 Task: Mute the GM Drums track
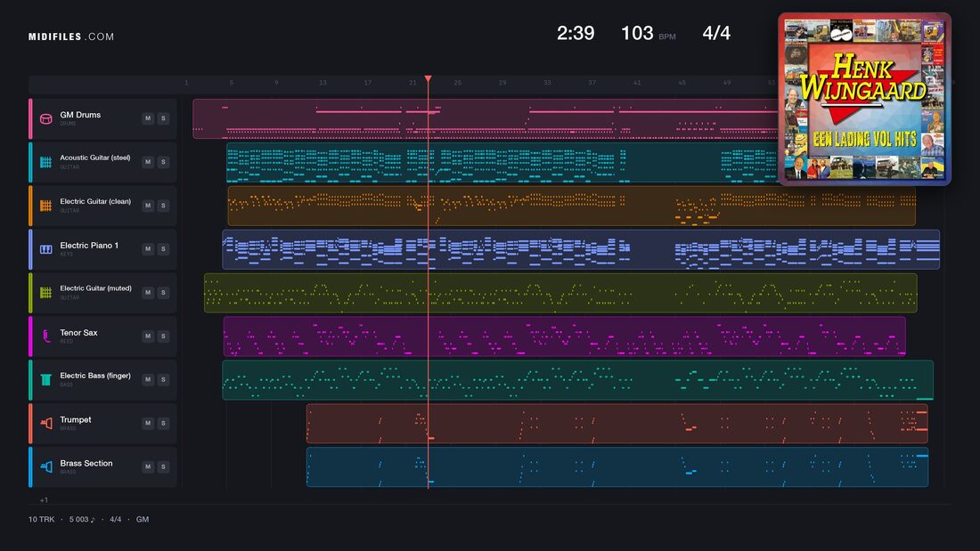click(148, 118)
